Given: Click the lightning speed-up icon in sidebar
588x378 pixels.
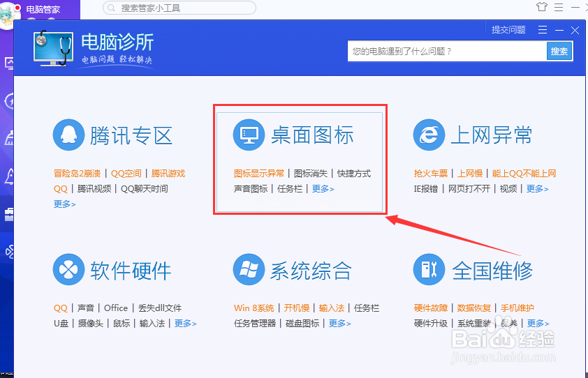Looking at the screenshot, I should [9, 101].
